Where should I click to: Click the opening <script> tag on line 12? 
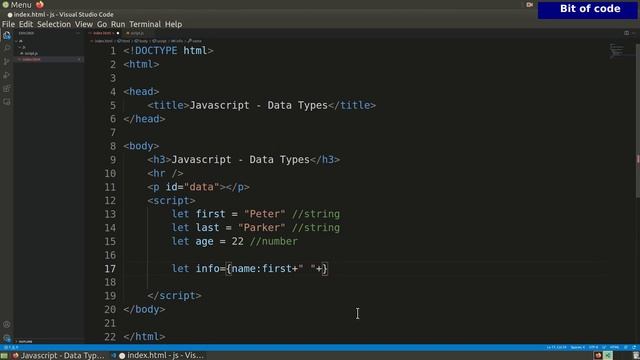coord(171,200)
